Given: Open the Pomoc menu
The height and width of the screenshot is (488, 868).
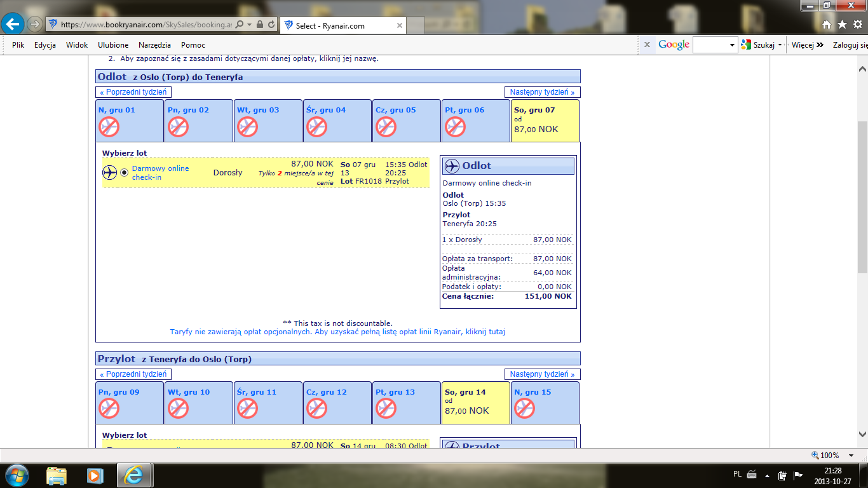Looking at the screenshot, I should click(x=193, y=45).
